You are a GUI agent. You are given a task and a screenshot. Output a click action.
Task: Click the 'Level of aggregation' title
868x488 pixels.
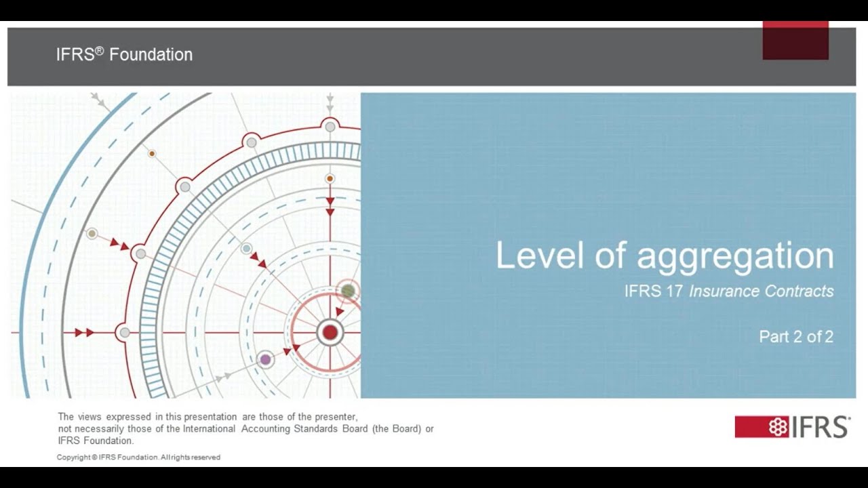665,256
